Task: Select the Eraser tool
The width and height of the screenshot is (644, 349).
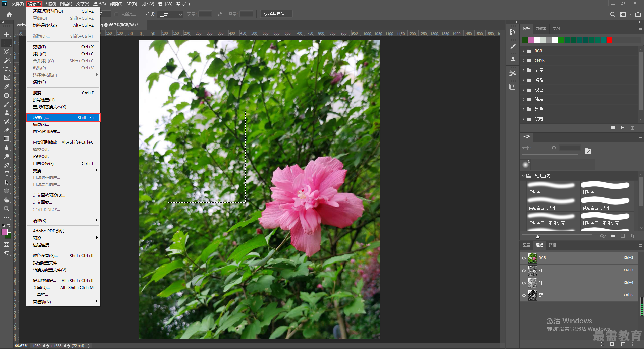Action: pyautogui.click(x=7, y=130)
